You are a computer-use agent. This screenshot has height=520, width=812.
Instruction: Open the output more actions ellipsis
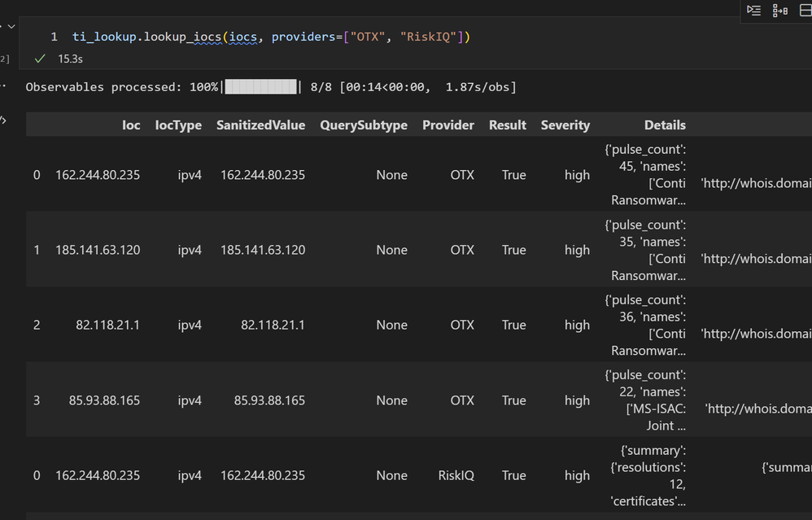coord(3,85)
